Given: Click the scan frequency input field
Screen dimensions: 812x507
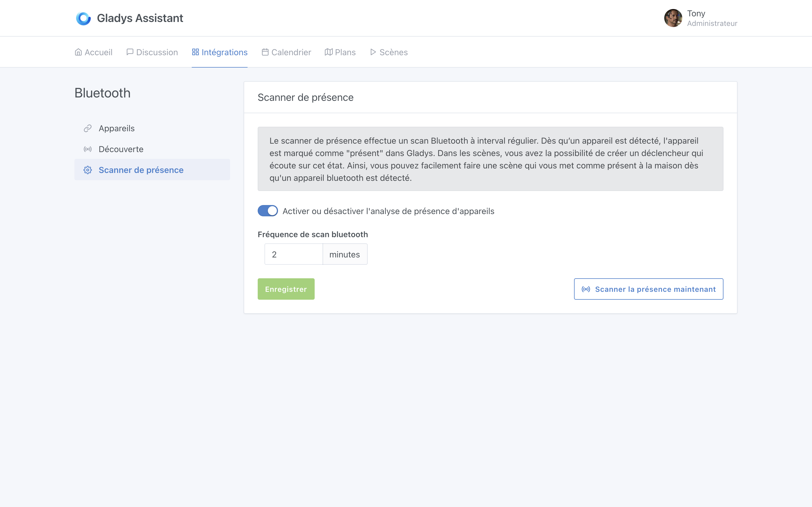Looking at the screenshot, I should 294,254.
